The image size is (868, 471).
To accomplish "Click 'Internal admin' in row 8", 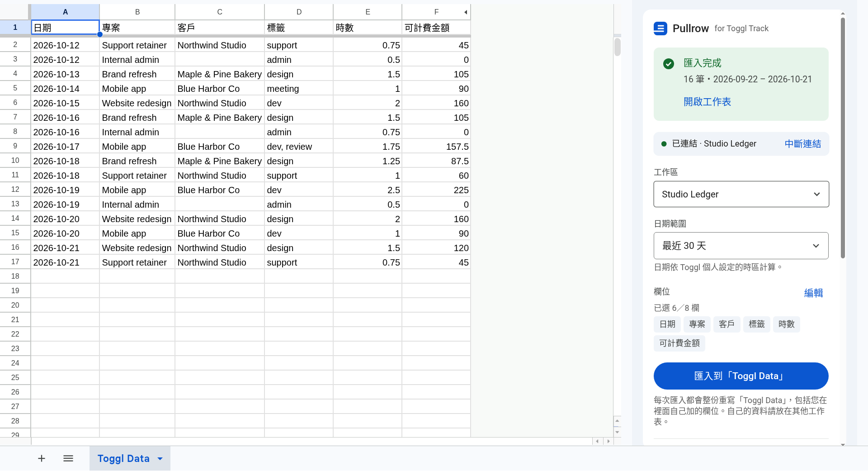I will pyautogui.click(x=137, y=132).
